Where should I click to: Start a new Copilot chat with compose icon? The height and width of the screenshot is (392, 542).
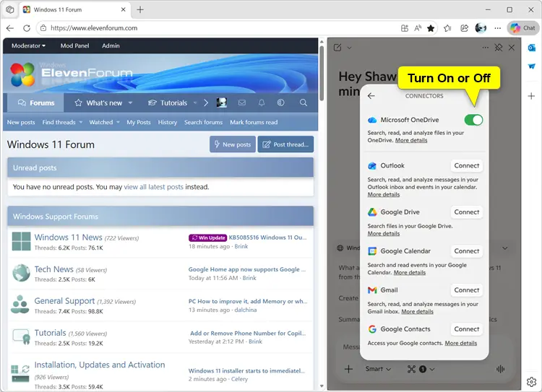pos(337,48)
